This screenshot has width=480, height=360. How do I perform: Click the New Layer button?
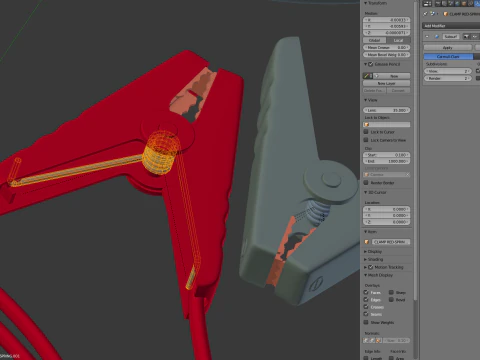[387, 83]
